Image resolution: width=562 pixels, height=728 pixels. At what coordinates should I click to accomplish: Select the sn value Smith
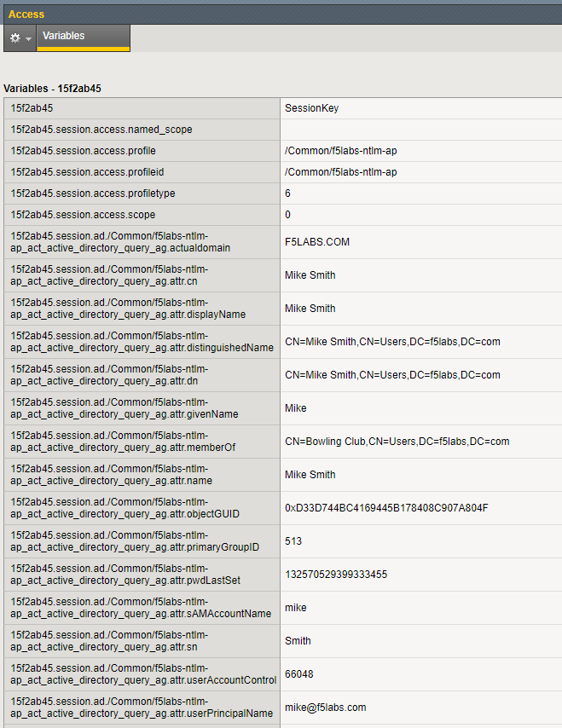click(298, 641)
